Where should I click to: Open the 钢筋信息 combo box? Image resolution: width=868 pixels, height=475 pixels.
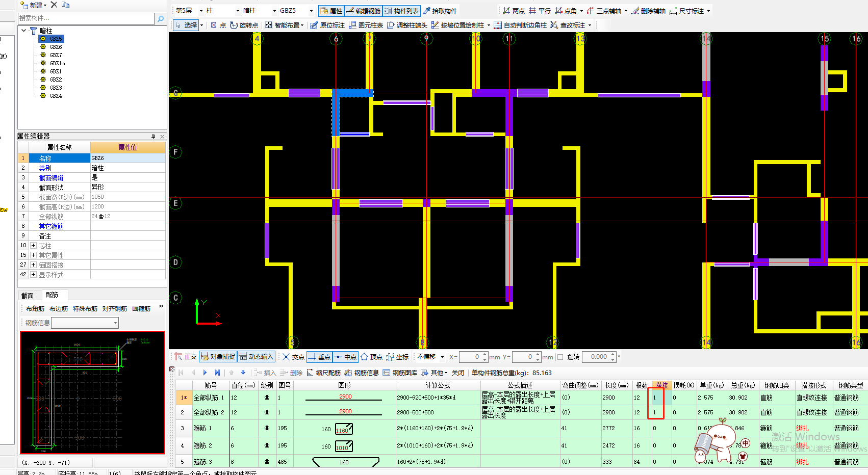(x=85, y=323)
